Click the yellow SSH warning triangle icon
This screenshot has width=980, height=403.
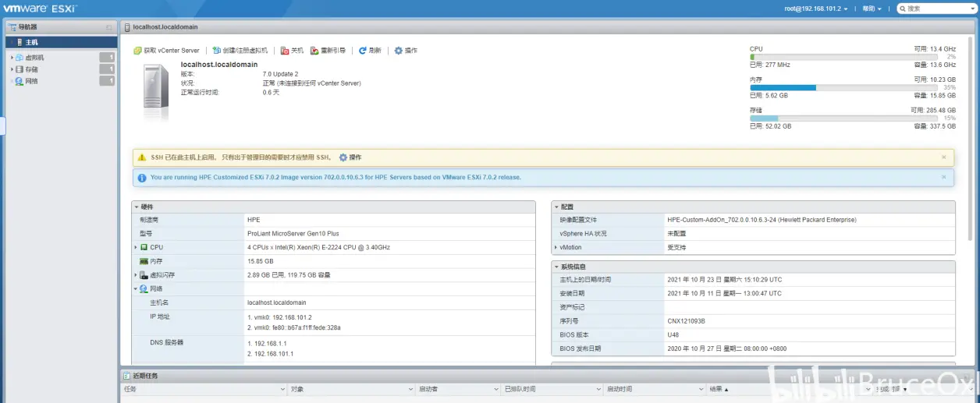coord(141,157)
